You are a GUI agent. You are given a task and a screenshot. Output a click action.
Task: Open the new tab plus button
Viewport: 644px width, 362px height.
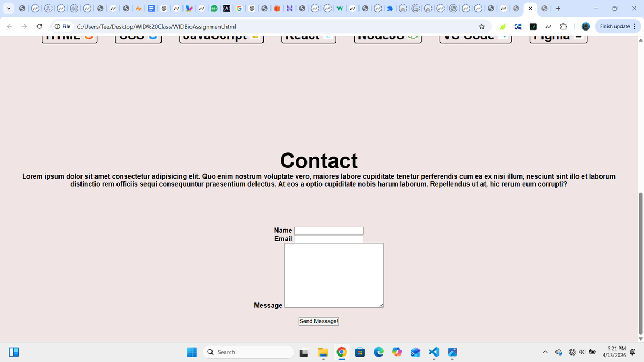[x=558, y=9]
